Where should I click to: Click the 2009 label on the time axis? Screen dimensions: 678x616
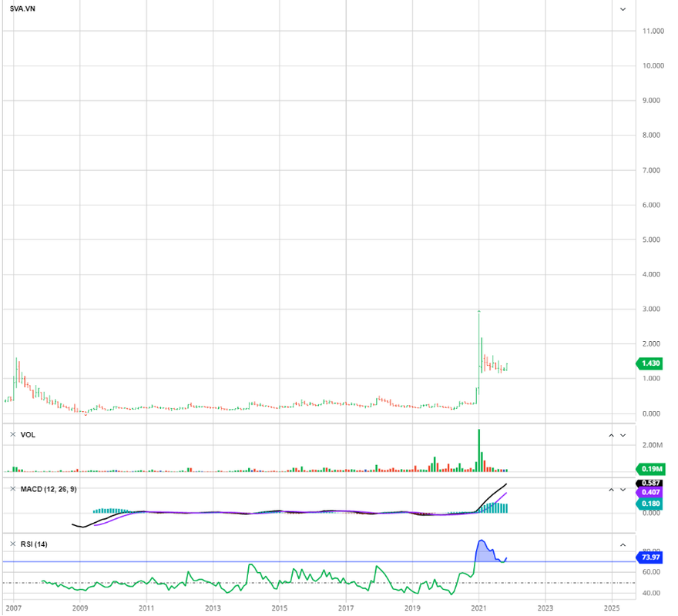[x=80, y=608]
